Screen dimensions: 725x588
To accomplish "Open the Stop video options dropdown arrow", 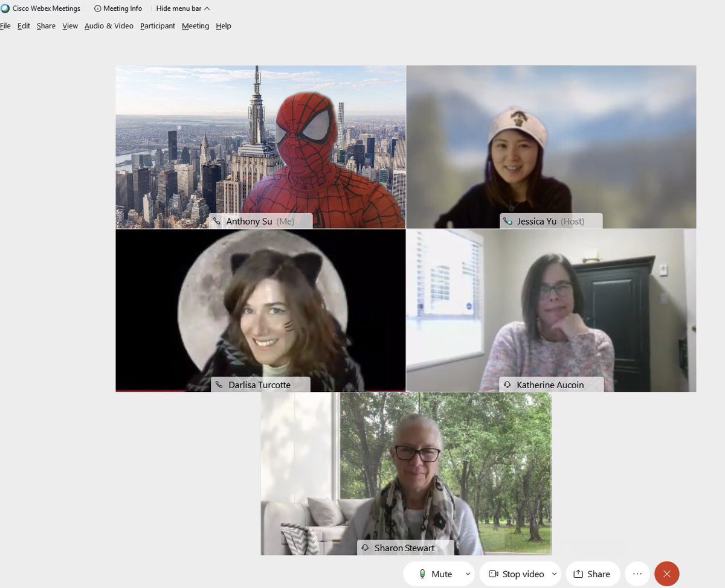I will pos(555,574).
